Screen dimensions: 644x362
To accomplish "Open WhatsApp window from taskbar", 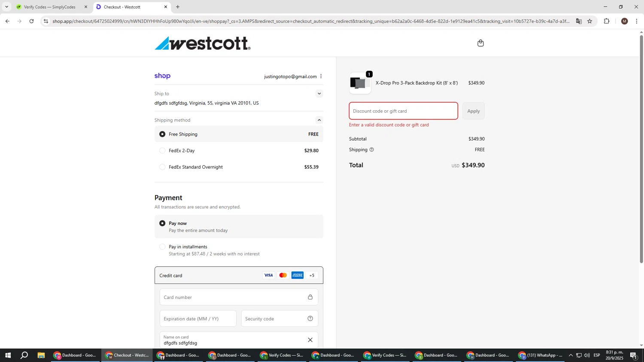I will click(541, 355).
